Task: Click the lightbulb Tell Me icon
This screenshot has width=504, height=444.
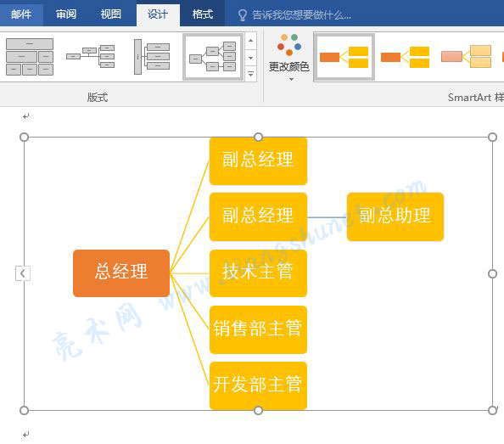Action: click(x=242, y=15)
